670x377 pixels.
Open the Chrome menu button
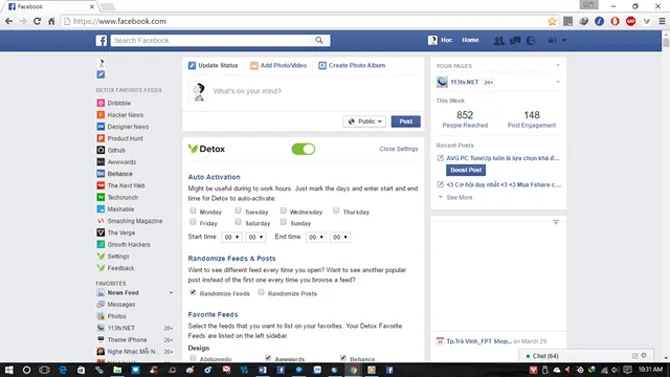point(661,21)
